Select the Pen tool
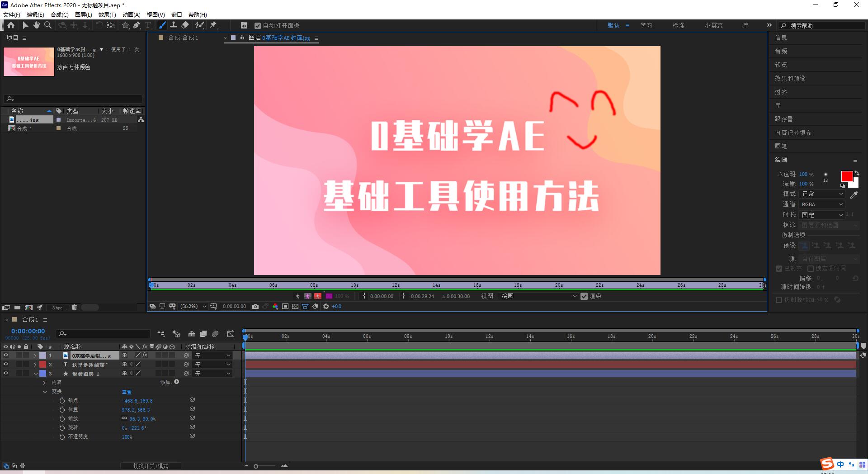The width and height of the screenshot is (868, 474). point(137,25)
